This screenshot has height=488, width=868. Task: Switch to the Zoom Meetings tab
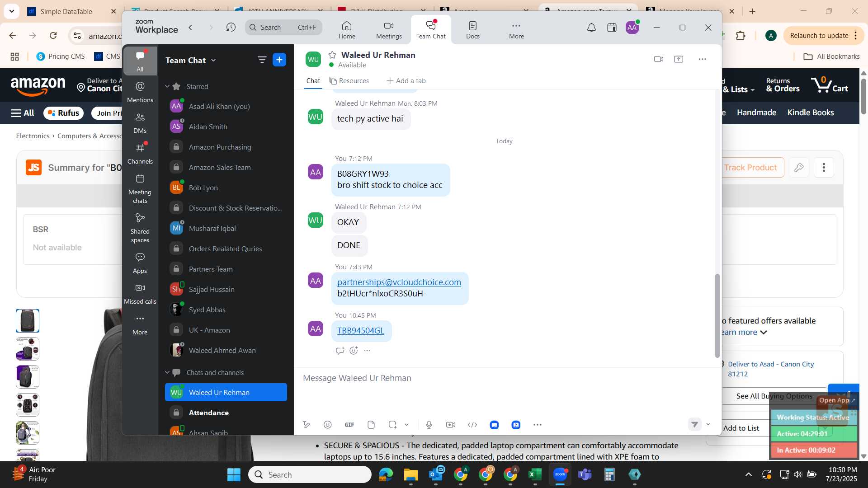pos(389,30)
